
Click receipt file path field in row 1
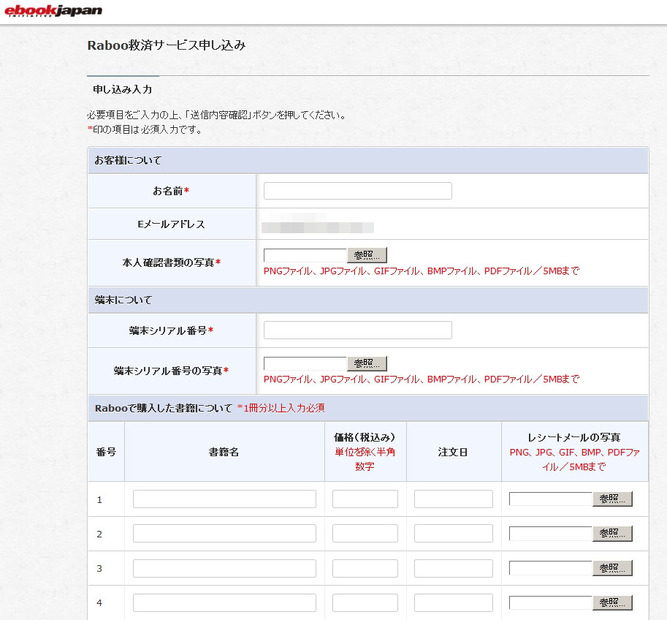[551, 499]
